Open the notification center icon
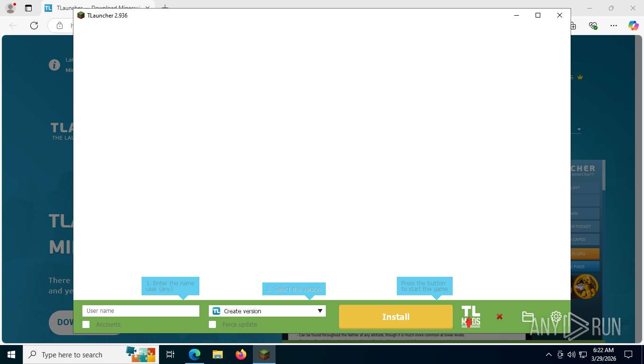 628,355
